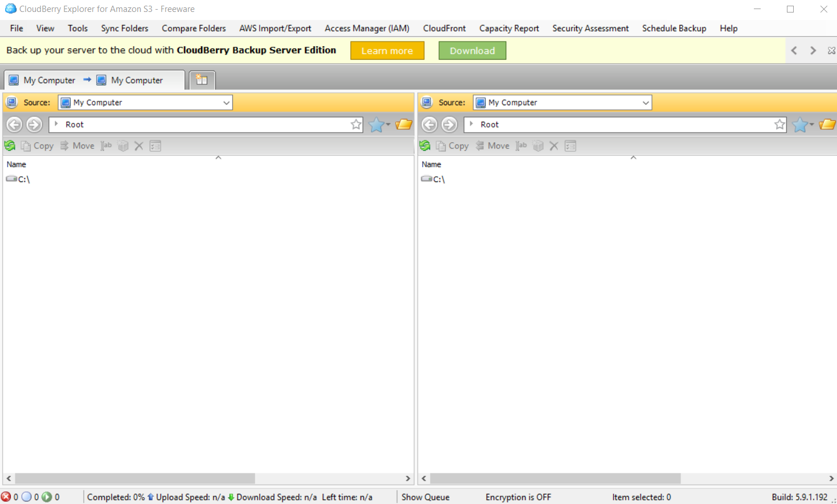Open the Help menu
The image size is (837, 504).
point(728,28)
